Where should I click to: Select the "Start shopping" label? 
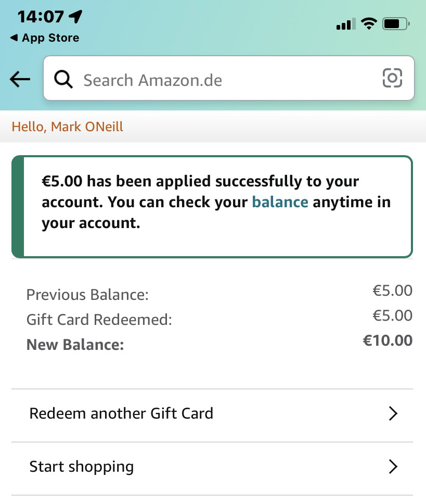(82, 467)
